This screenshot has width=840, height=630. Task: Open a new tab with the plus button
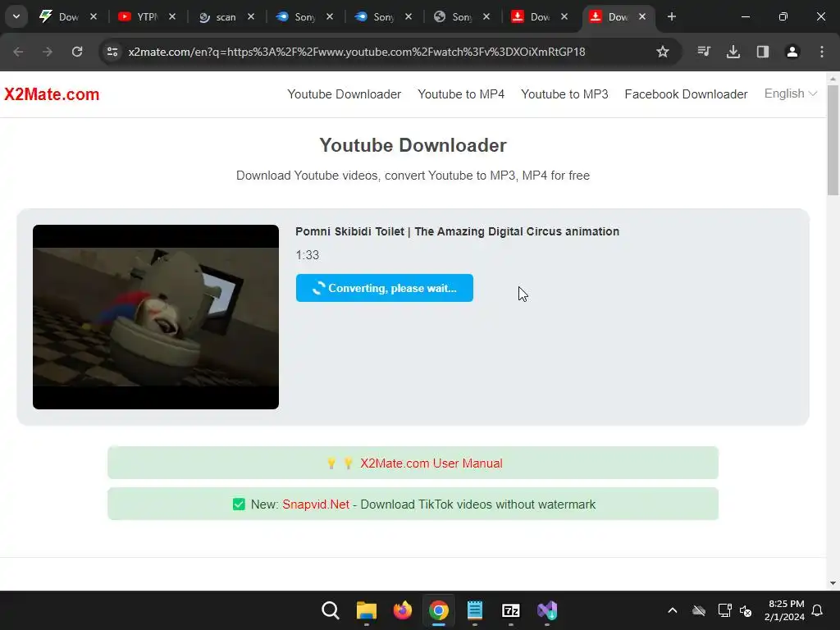[672, 16]
